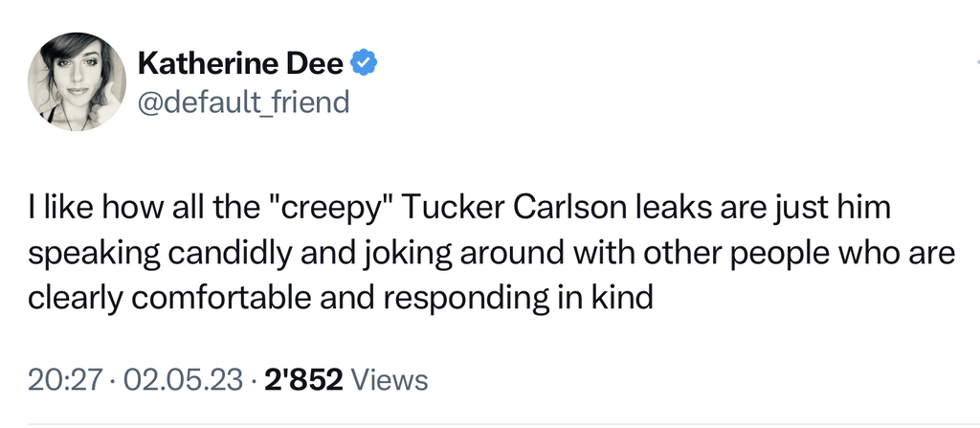
Task: Open Katherine Dee's profile picture
Action: coord(77,82)
